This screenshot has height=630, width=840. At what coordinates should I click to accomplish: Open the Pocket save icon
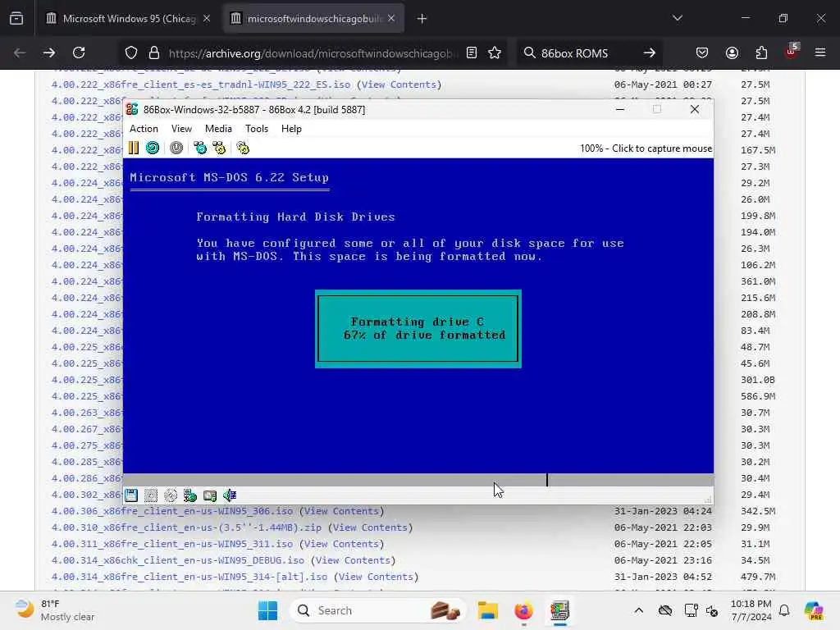(x=702, y=52)
